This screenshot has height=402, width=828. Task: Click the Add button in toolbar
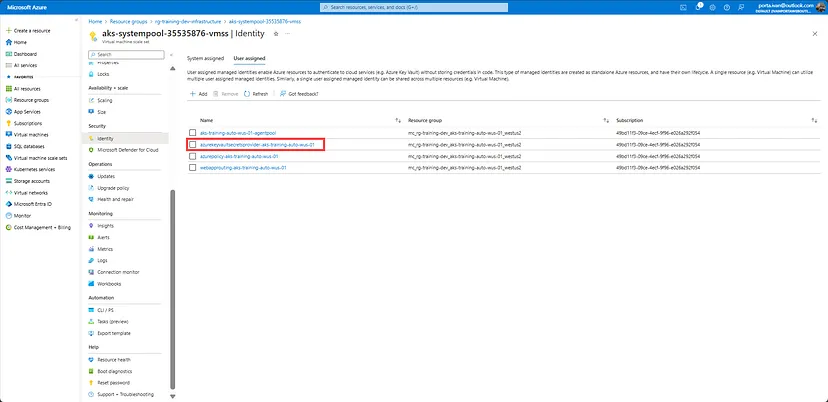199,94
